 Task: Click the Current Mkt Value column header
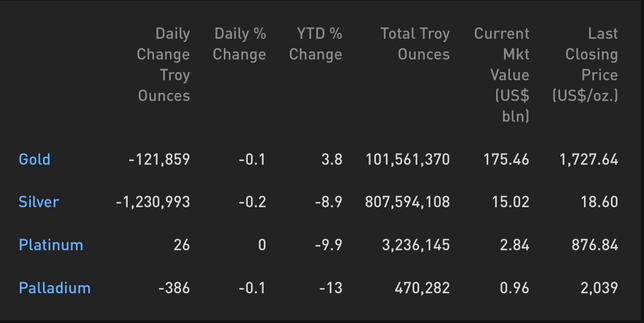point(502,75)
